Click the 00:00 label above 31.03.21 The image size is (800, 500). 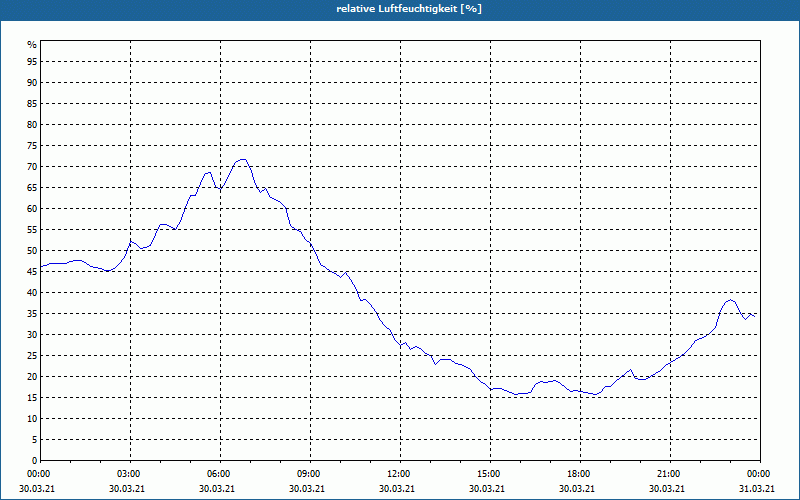tap(760, 474)
